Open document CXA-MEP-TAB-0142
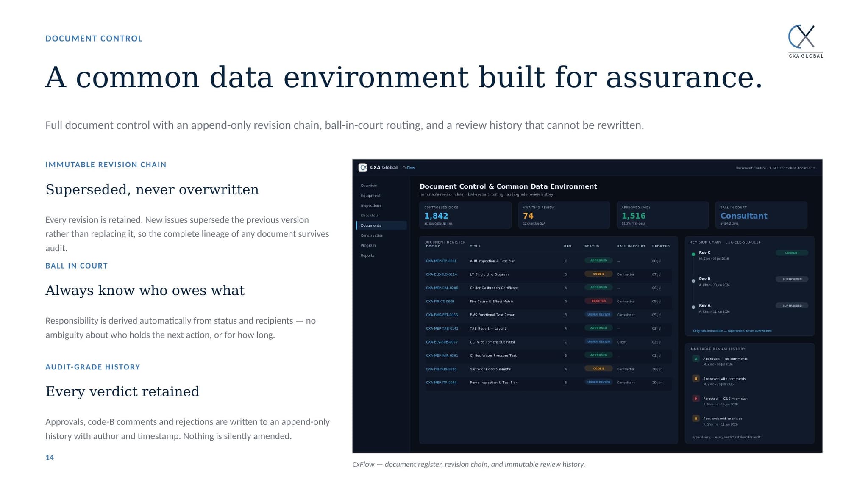Image resolution: width=868 pixels, height=488 pixels. (442, 328)
